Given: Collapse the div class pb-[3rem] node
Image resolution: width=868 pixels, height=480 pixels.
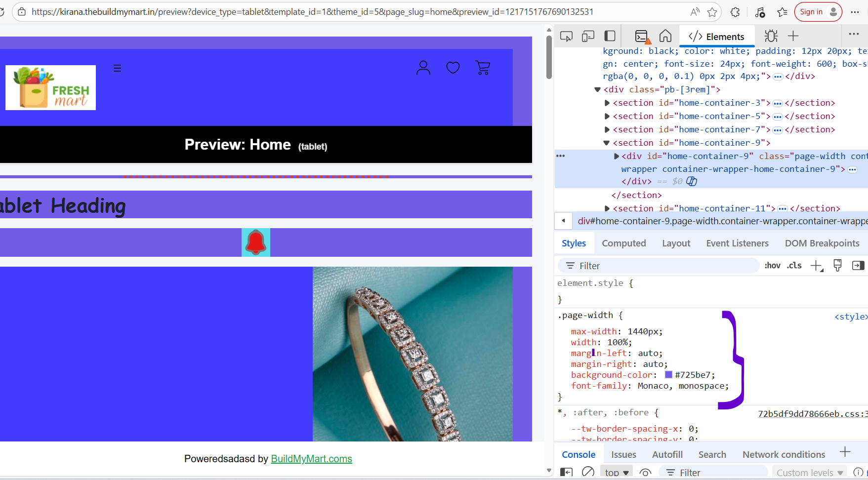Looking at the screenshot, I should (x=597, y=89).
